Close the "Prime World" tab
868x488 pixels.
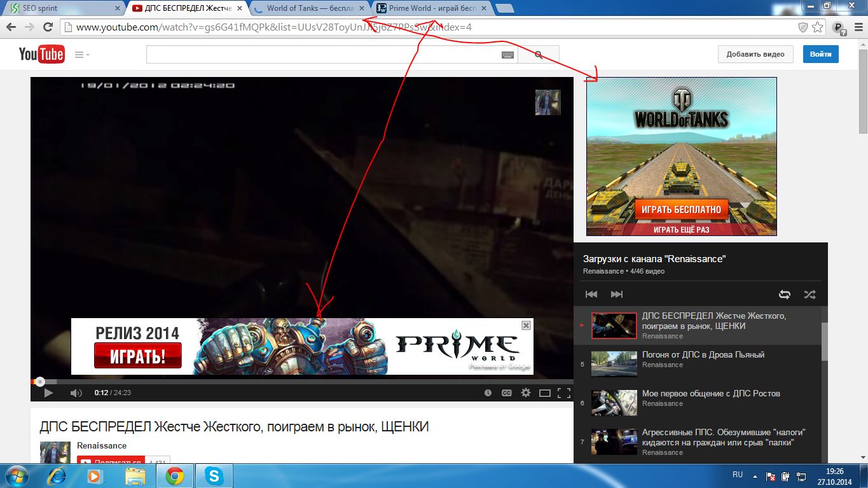tap(485, 8)
